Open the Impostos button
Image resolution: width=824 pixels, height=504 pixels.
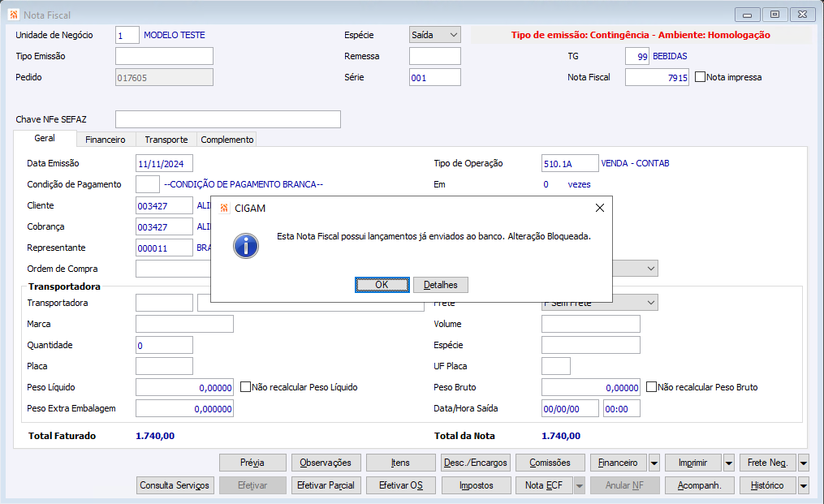(x=476, y=485)
